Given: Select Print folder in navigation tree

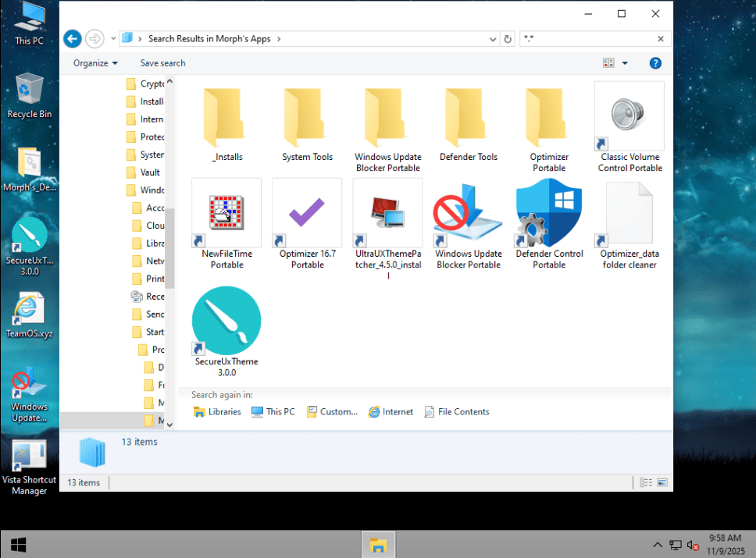Looking at the screenshot, I should pos(148,279).
